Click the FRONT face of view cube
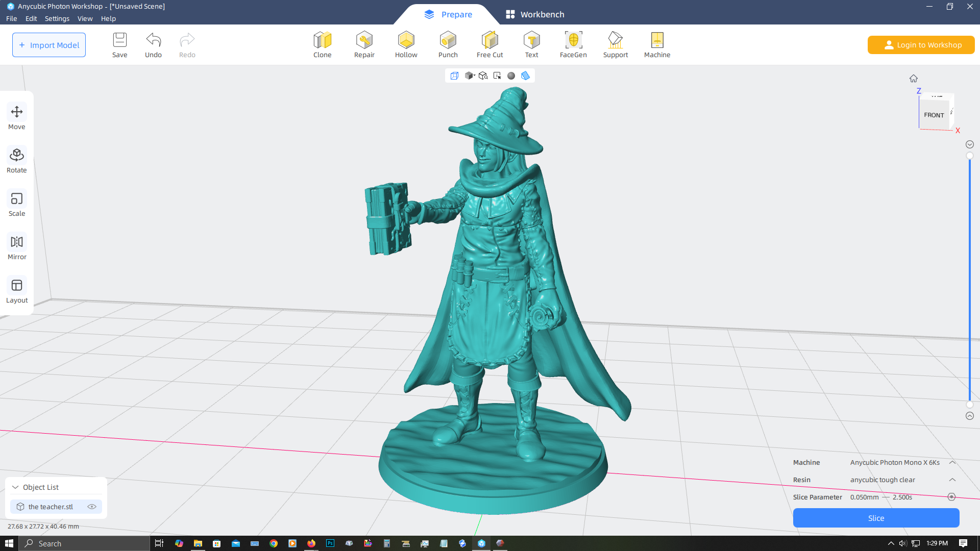The image size is (980, 551). coord(934,115)
